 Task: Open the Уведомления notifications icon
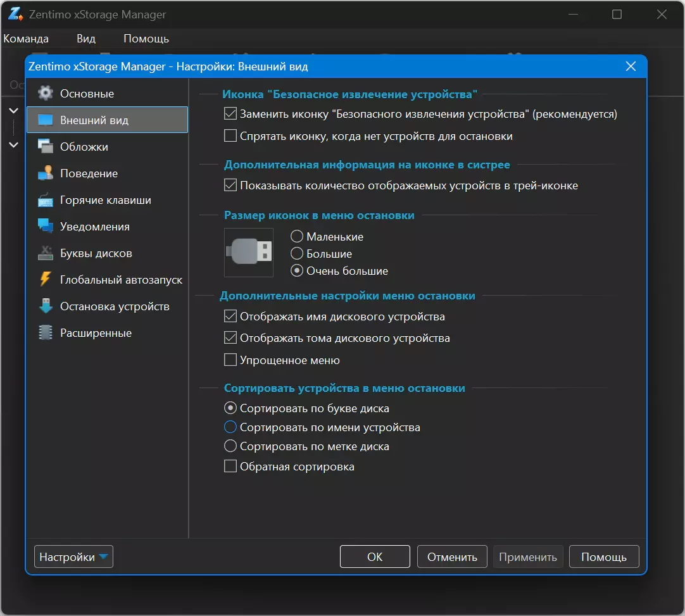click(46, 226)
